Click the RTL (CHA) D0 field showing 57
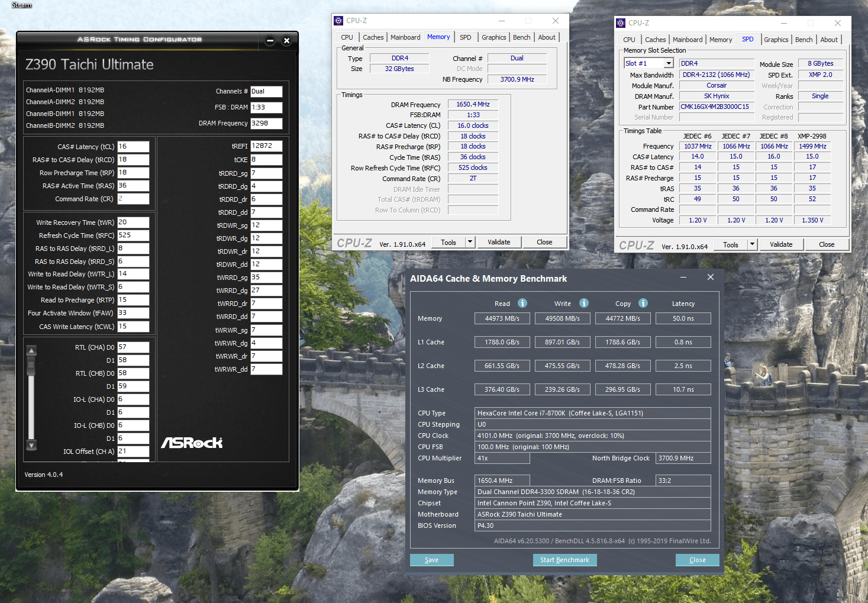This screenshot has width=868, height=603. tap(133, 347)
